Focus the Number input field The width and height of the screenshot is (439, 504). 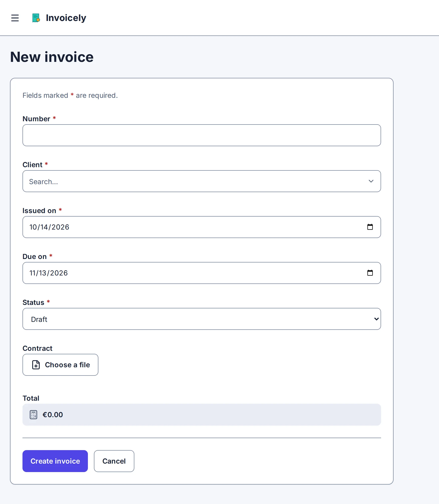[x=202, y=135]
